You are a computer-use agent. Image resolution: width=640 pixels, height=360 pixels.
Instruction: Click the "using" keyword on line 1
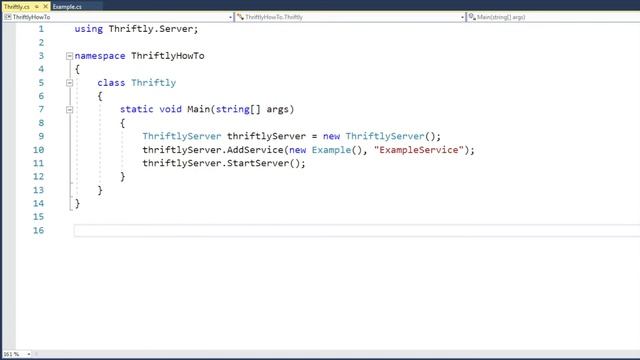tap(89, 29)
